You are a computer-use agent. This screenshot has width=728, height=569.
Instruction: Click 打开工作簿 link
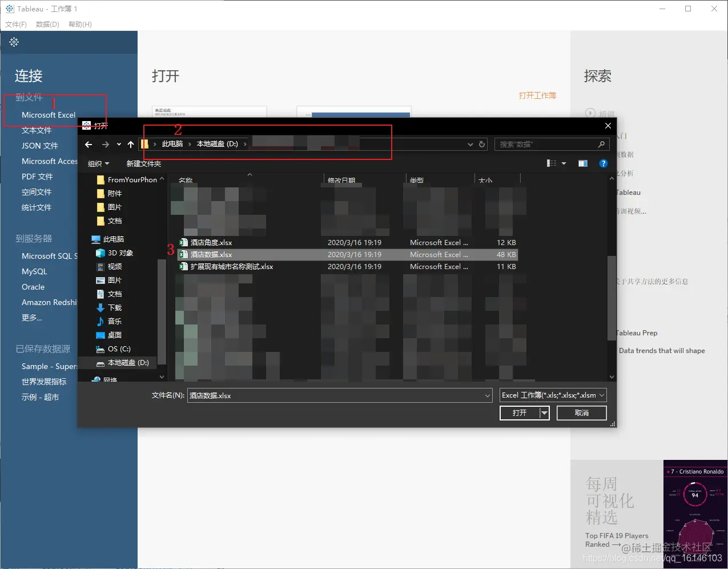(x=537, y=95)
